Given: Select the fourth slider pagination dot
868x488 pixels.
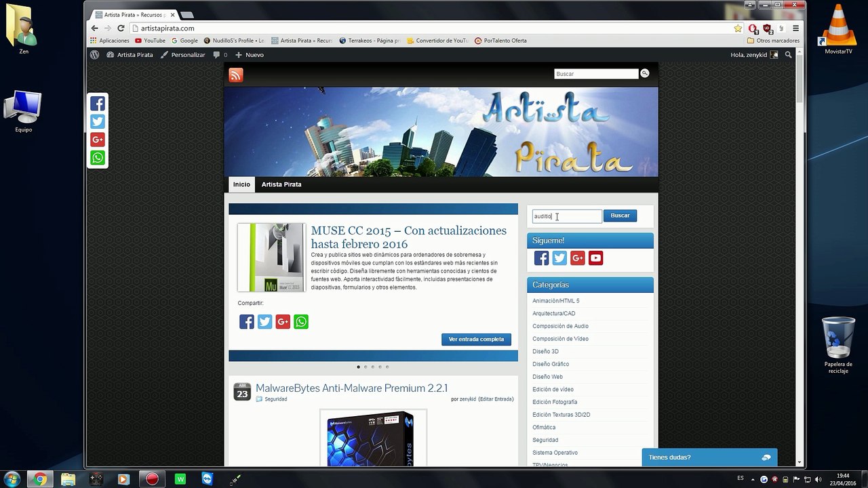Looking at the screenshot, I should [x=380, y=367].
